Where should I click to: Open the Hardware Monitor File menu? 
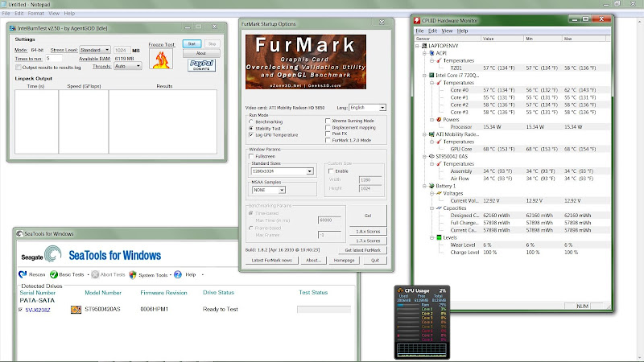[x=419, y=31]
